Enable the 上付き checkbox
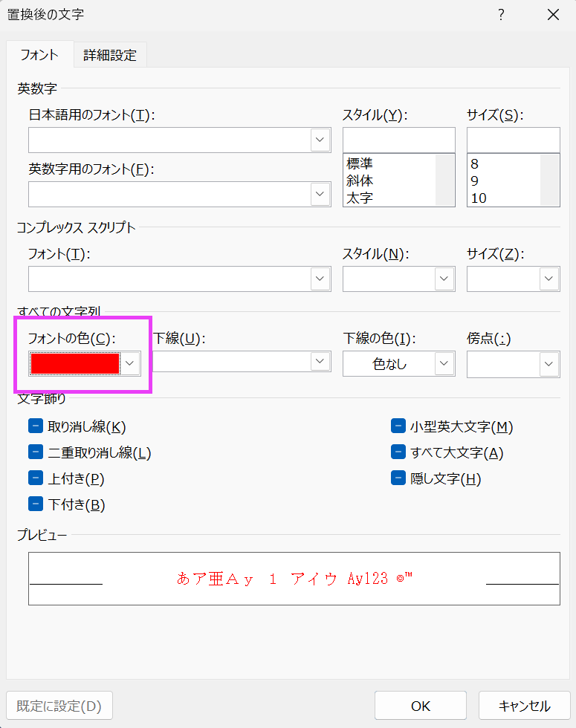 [x=36, y=478]
